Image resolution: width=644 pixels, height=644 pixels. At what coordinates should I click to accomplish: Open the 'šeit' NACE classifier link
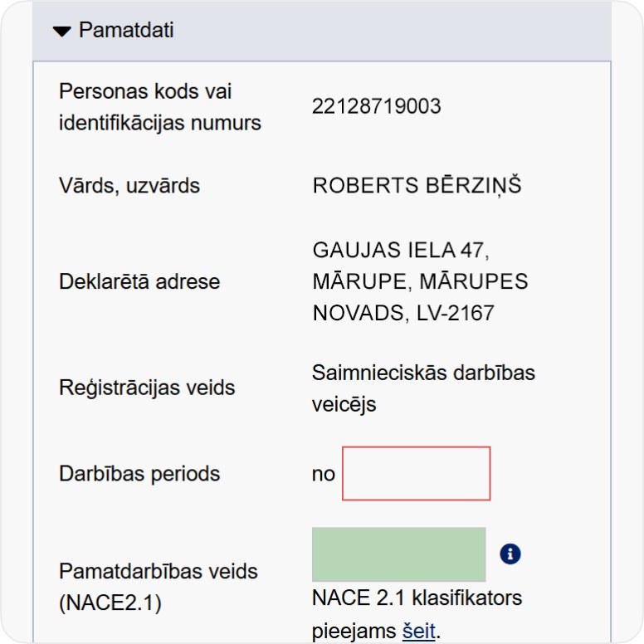tap(418, 631)
